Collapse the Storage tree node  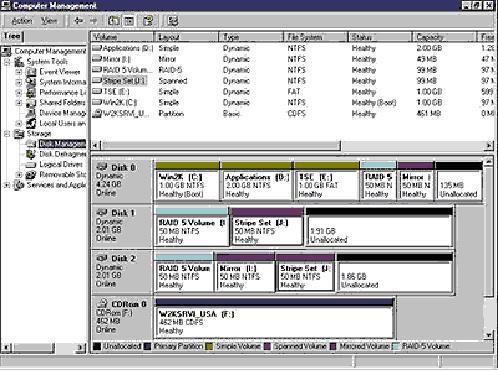click(7, 134)
